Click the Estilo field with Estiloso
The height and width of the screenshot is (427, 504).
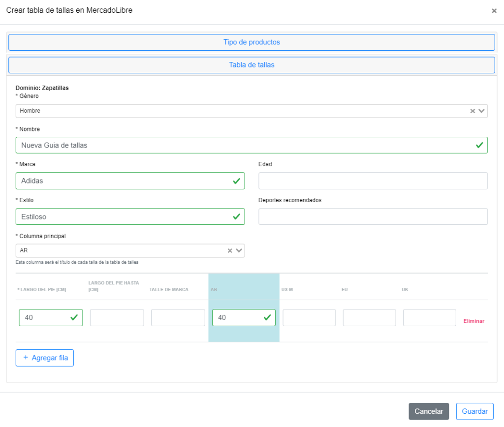click(x=130, y=216)
